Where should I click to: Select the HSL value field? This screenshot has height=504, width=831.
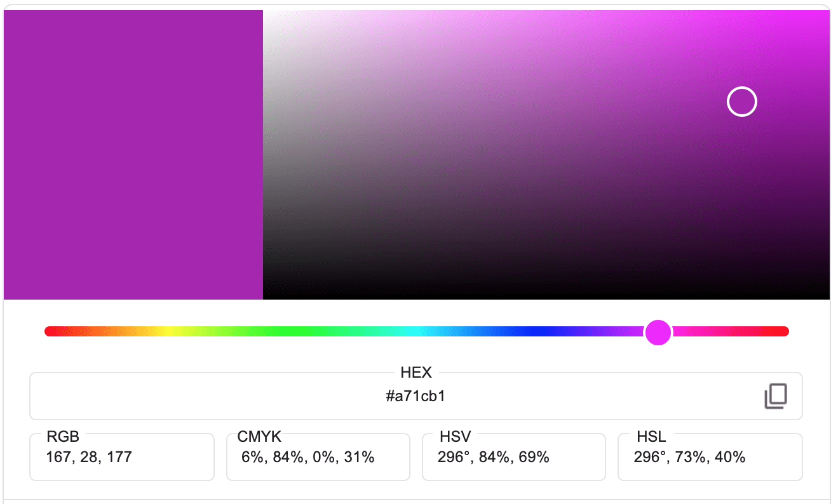click(710, 457)
